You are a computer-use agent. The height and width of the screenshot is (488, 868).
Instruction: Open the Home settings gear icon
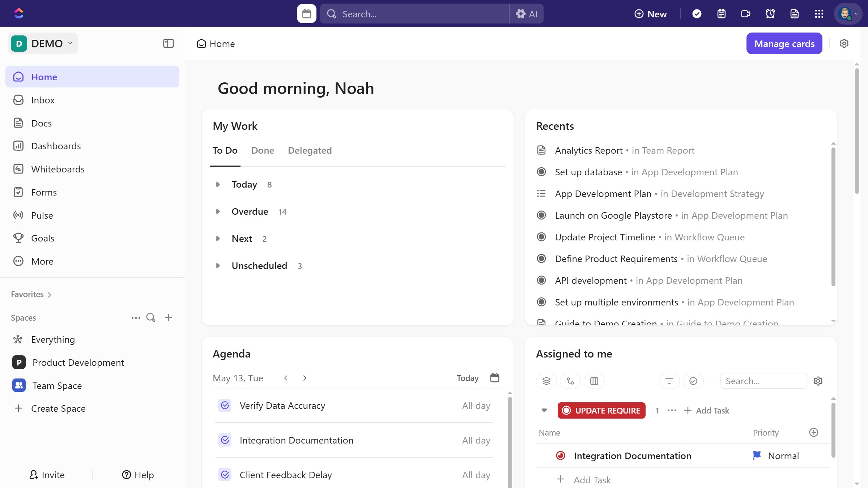pyautogui.click(x=844, y=43)
